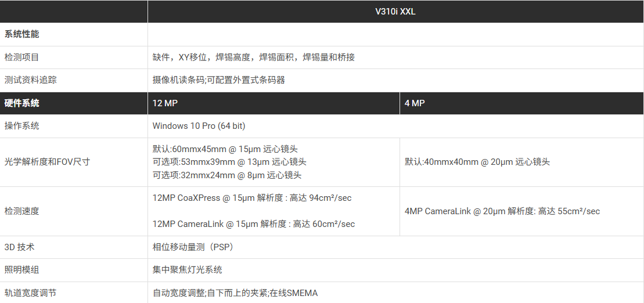Select the 测试资料追踪 row label
The width and height of the screenshot is (644, 303).
click(30, 80)
